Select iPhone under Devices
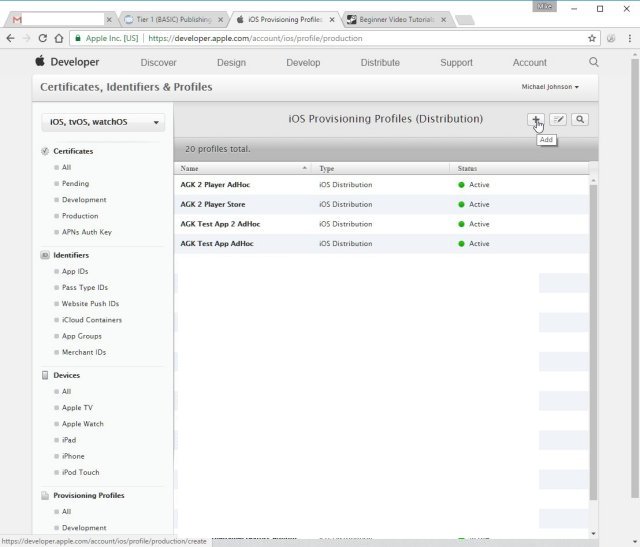 (x=73, y=456)
